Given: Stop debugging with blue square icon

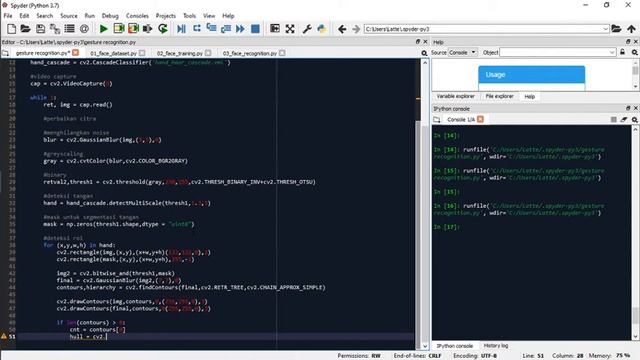Looking at the screenshot, I should pos(255,29).
